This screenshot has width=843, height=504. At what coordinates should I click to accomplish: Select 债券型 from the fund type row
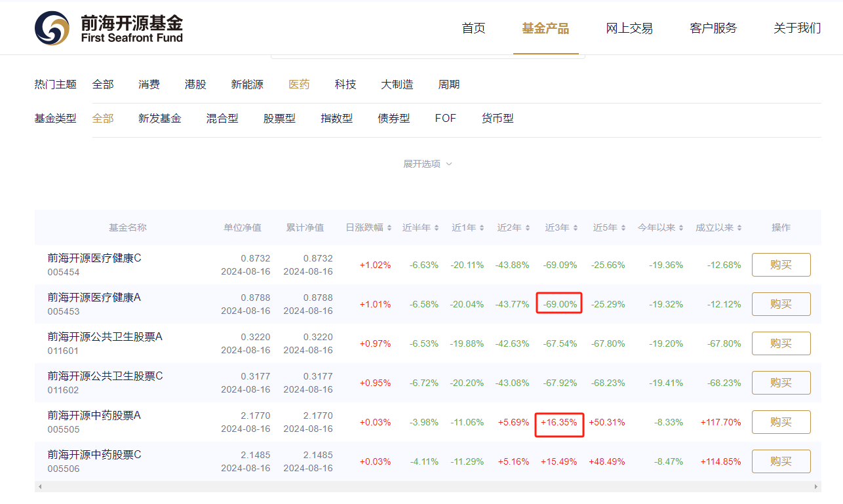[x=394, y=118]
